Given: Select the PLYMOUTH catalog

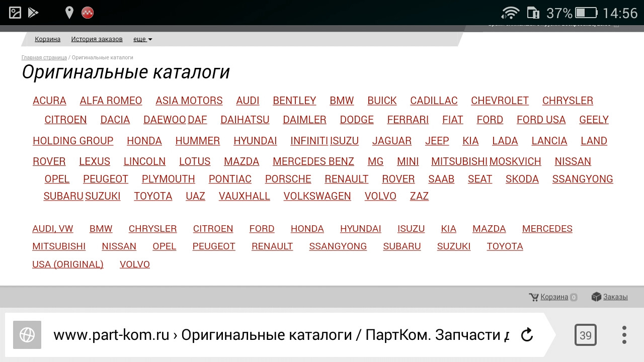Looking at the screenshot, I should tap(169, 179).
